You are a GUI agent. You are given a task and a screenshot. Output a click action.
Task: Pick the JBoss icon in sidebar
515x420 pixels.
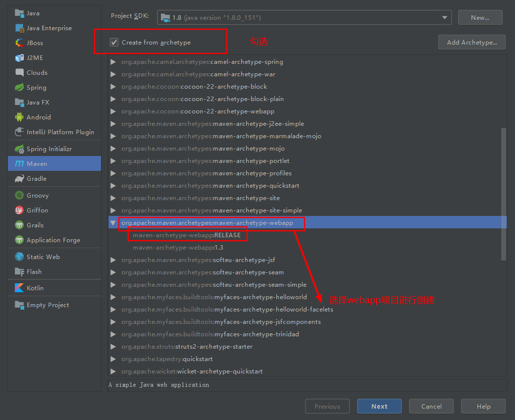tap(19, 43)
